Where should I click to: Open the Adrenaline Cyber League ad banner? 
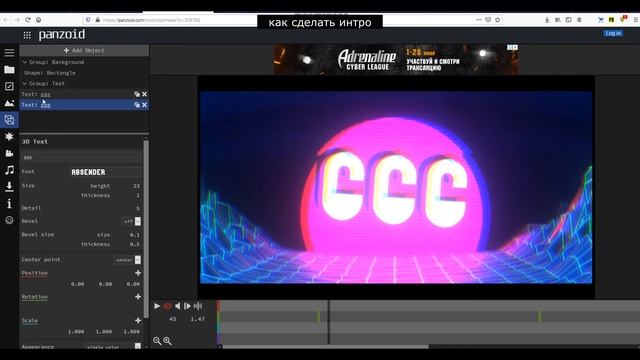tap(396, 60)
